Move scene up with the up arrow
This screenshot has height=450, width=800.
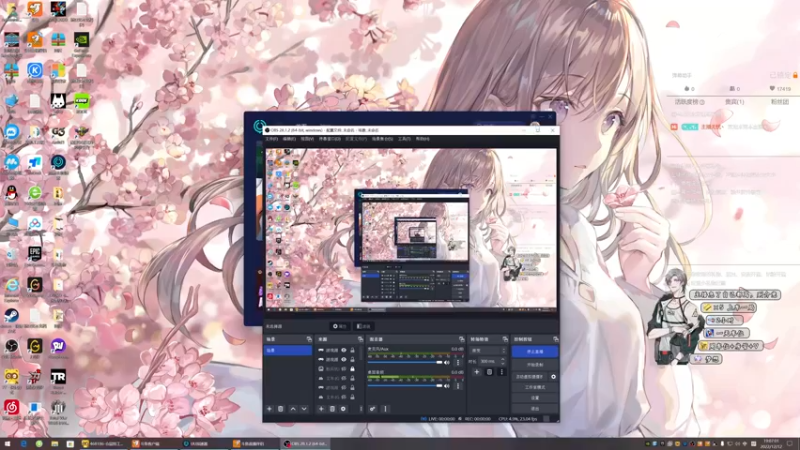(x=293, y=409)
